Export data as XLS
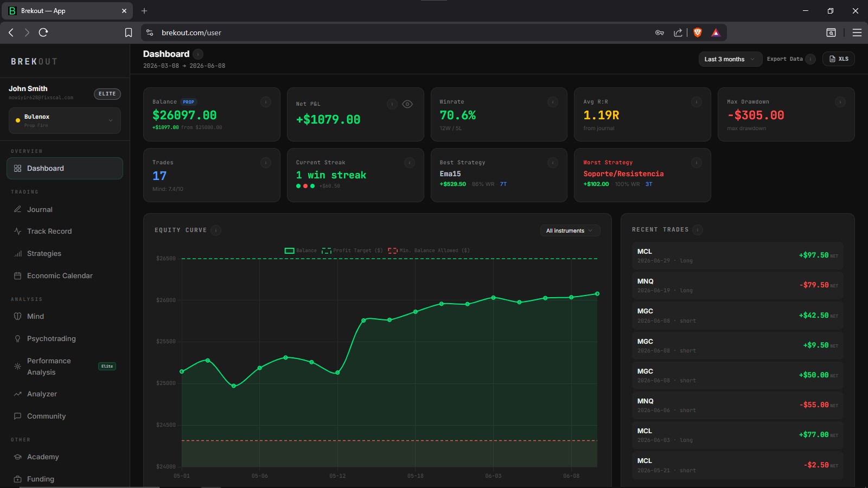Image resolution: width=868 pixels, height=488 pixels. click(x=839, y=59)
